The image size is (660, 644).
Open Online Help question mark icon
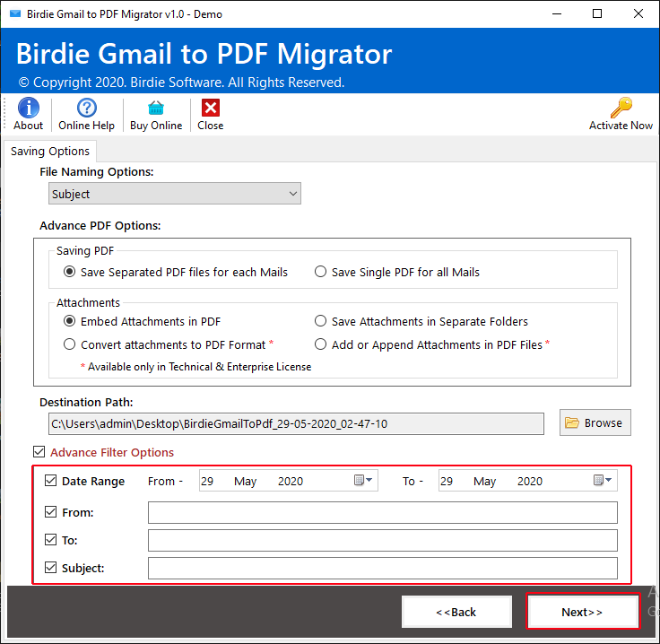click(87, 108)
